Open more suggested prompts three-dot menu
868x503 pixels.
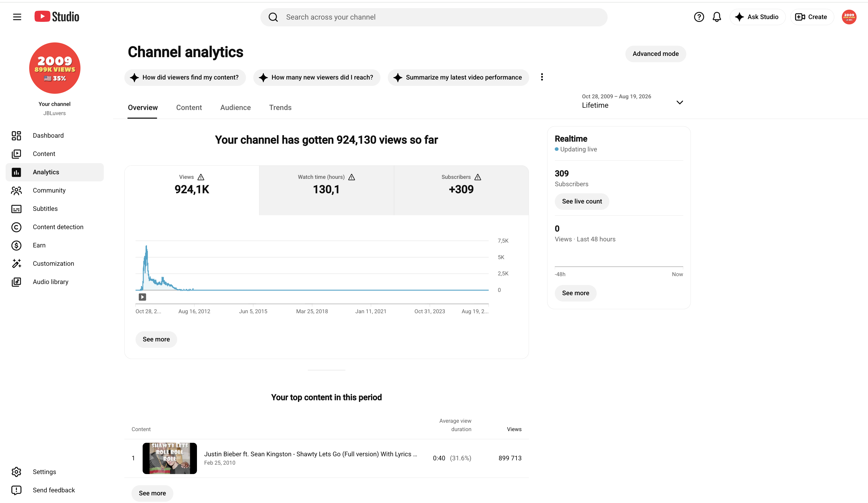[542, 77]
